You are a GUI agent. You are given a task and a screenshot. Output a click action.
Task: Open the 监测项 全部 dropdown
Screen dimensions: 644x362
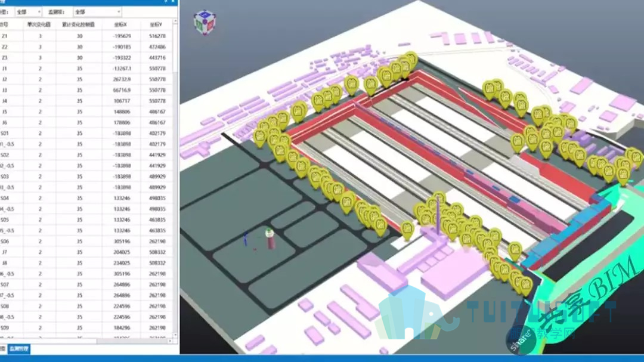coord(97,12)
